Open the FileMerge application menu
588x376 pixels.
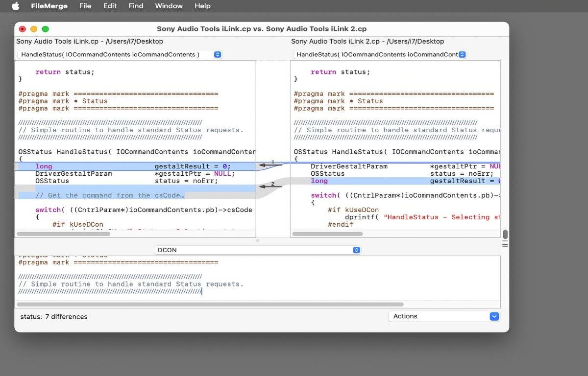point(49,6)
